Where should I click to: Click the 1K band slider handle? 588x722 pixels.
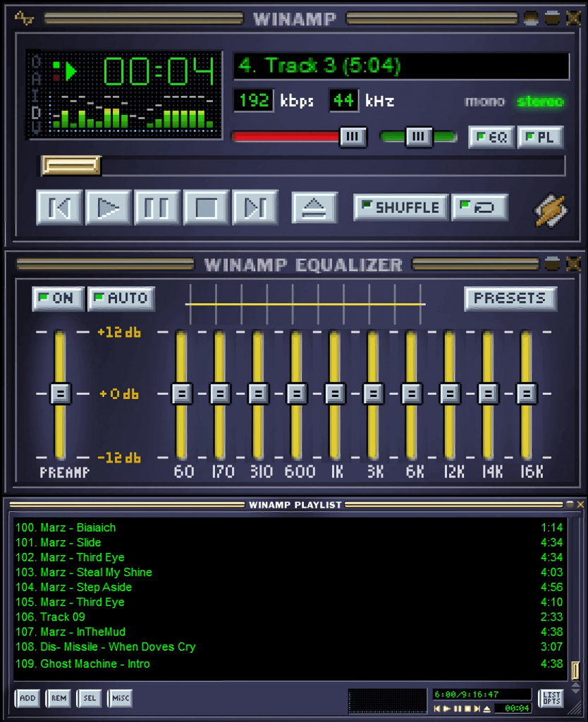(x=335, y=393)
